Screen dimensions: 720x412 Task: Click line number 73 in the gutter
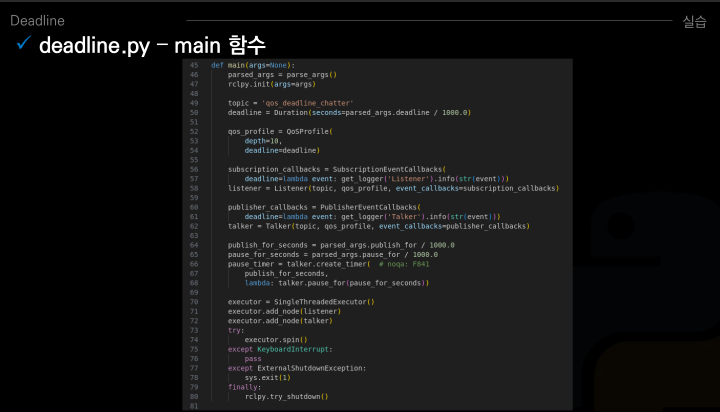click(x=194, y=331)
